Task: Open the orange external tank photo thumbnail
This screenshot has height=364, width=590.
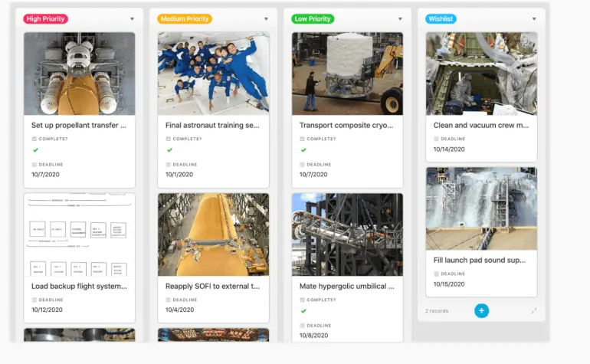Action: point(213,234)
